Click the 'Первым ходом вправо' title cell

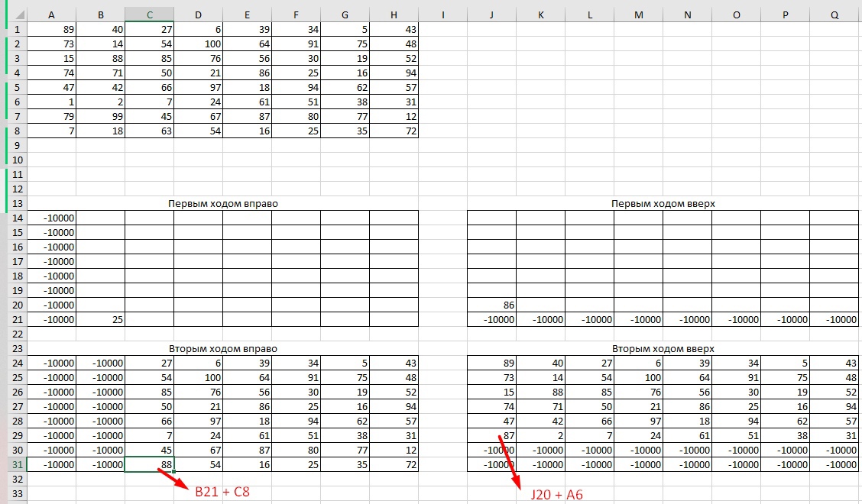pos(222,203)
